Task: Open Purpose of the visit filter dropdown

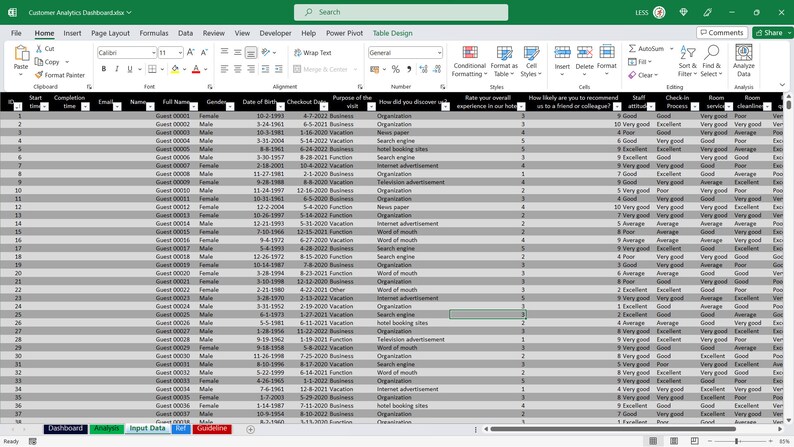Action: click(371, 106)
